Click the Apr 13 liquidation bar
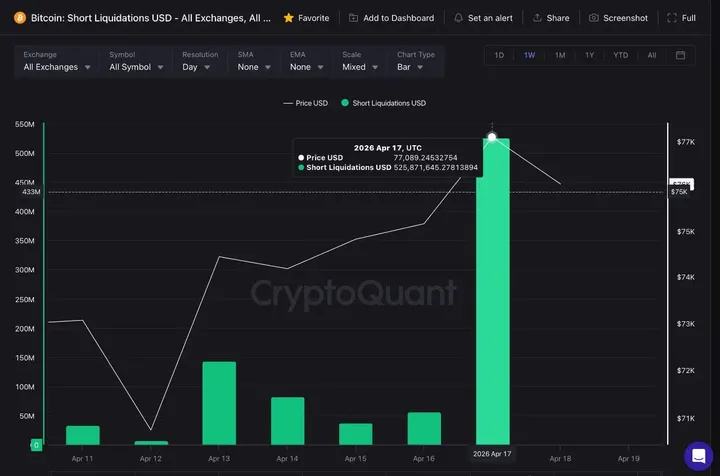The image size is (720, 476). click(x=219, y=403)
